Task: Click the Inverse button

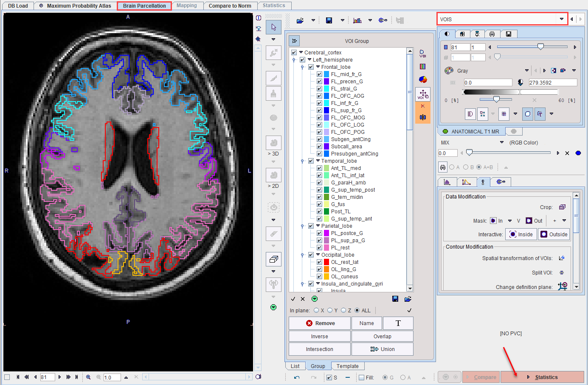Action: pos(320,336)
